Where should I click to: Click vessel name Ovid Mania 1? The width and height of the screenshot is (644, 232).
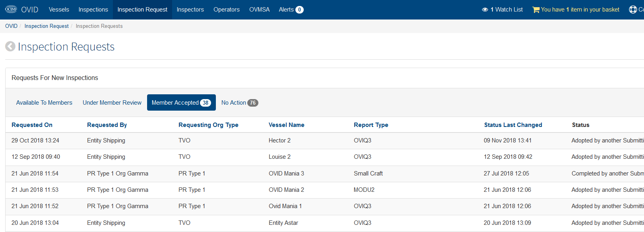tap(285, 206)
